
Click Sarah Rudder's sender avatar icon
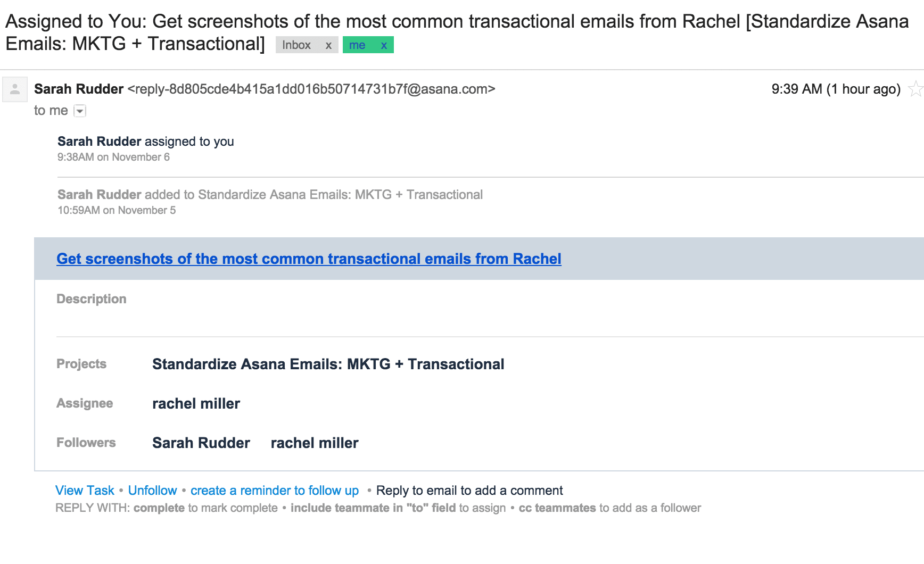15,89
